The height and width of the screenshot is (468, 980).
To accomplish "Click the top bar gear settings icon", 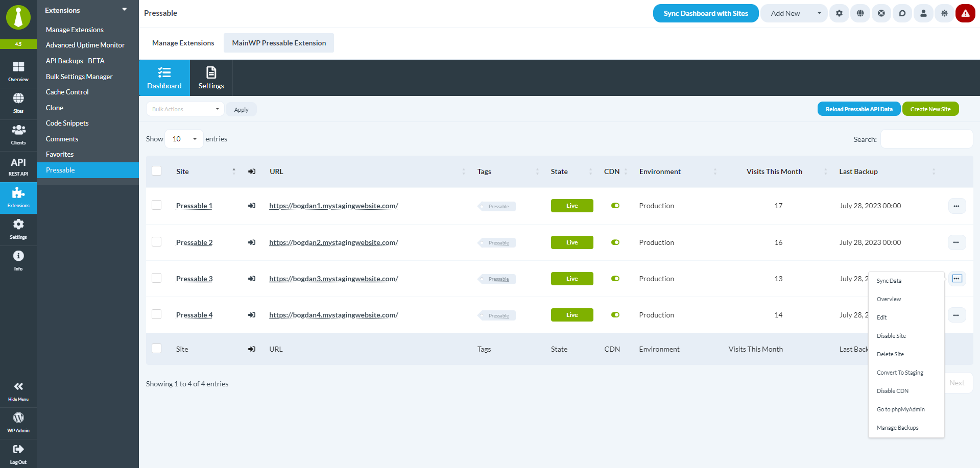I will (x=839, y=13).
